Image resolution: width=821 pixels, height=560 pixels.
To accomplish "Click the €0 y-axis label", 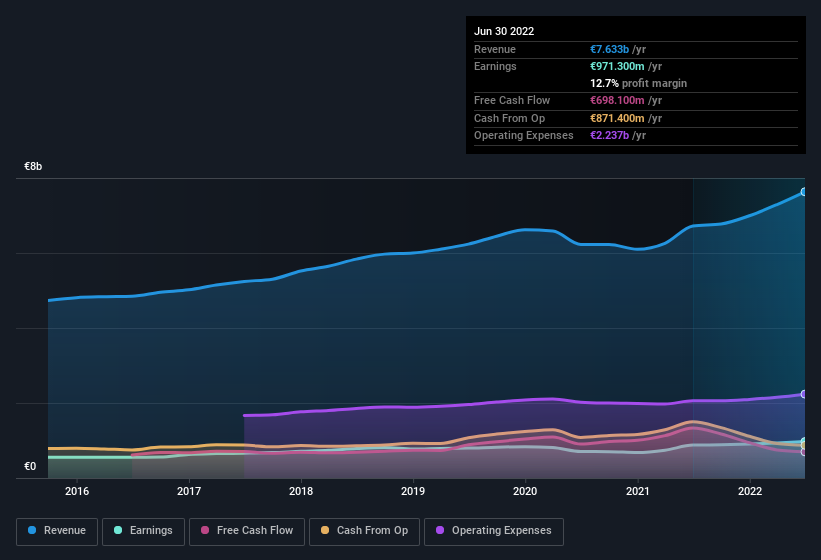I will click(30, 466).
